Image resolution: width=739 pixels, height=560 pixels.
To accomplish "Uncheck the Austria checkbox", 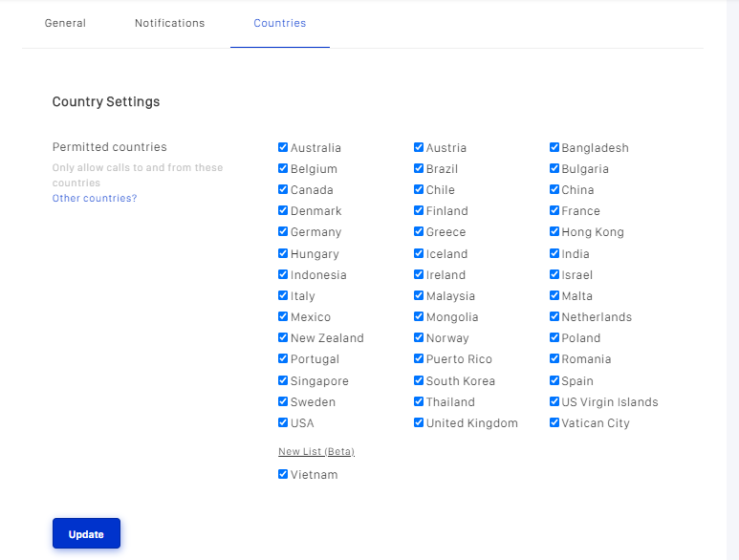I will tap(419, 147).
